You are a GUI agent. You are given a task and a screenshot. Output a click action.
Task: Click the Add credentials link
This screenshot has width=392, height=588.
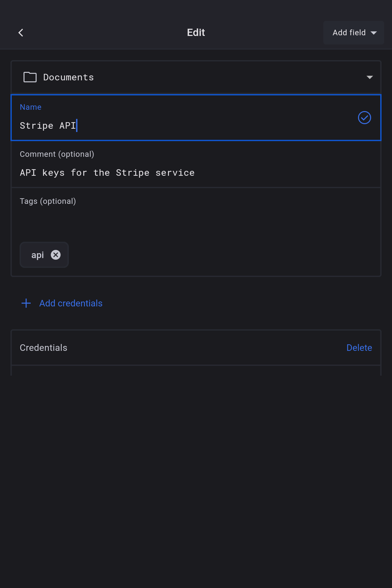(71, 303)
